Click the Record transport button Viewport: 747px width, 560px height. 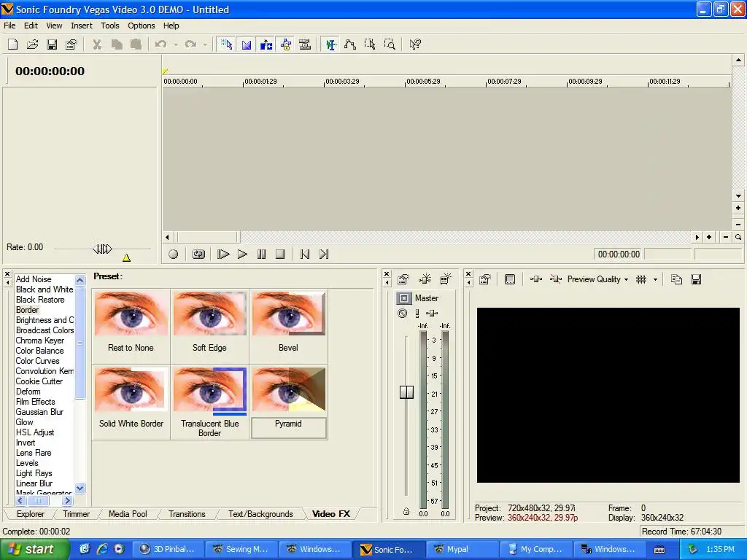(174, 254)
